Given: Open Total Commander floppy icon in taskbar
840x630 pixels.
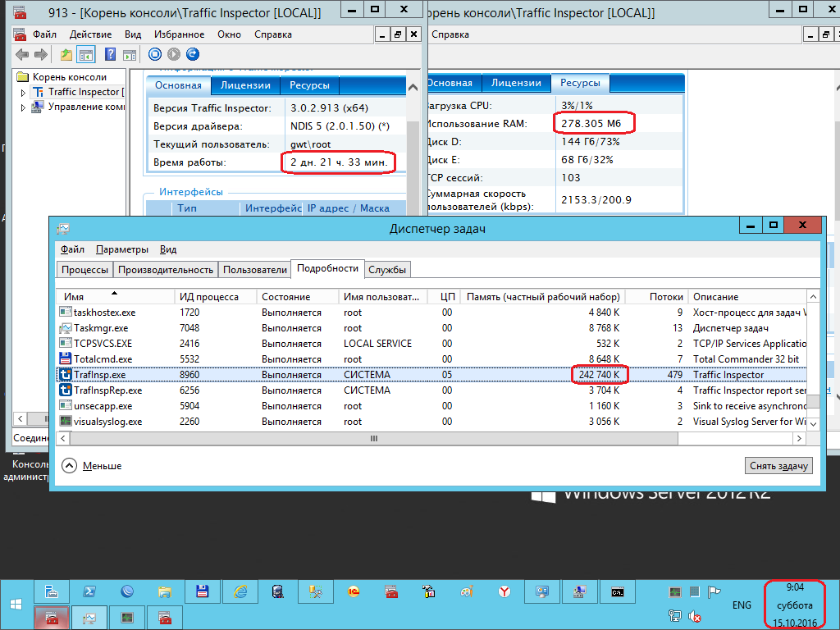Looking at the screenshot, I should [202, 592].
